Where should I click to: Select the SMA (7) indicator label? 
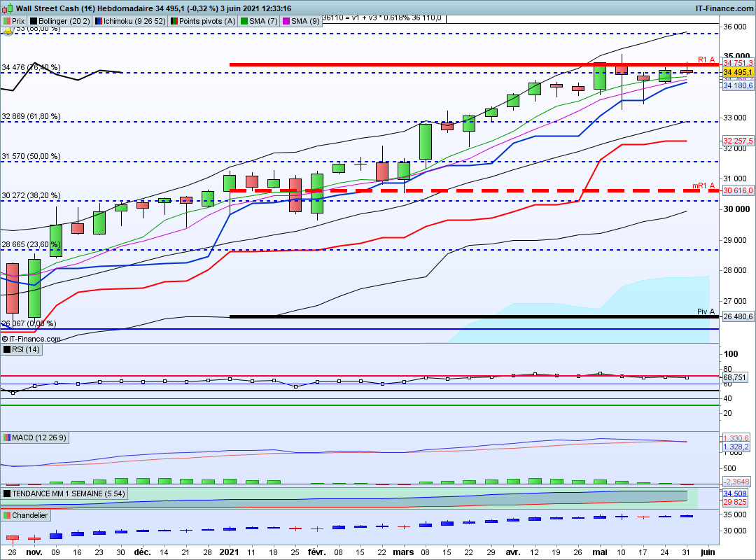260,21
